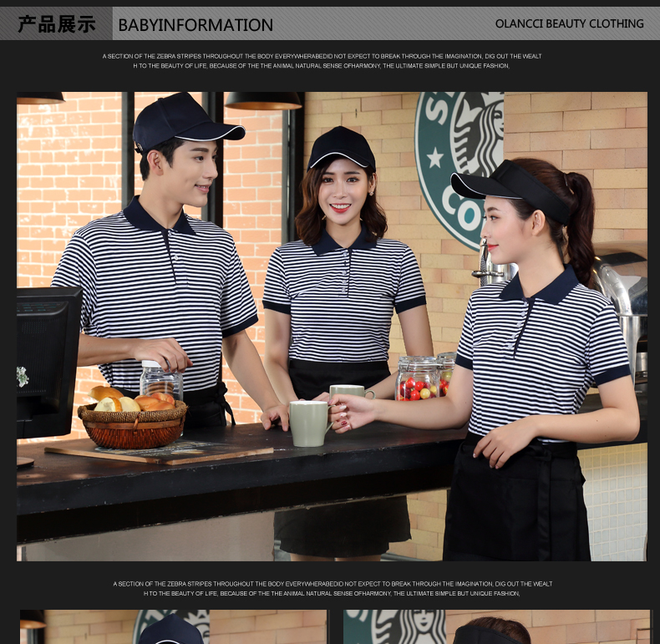Screen dimensions: 660x644
Task: Open the main photo of three staff
Action: 332,327
